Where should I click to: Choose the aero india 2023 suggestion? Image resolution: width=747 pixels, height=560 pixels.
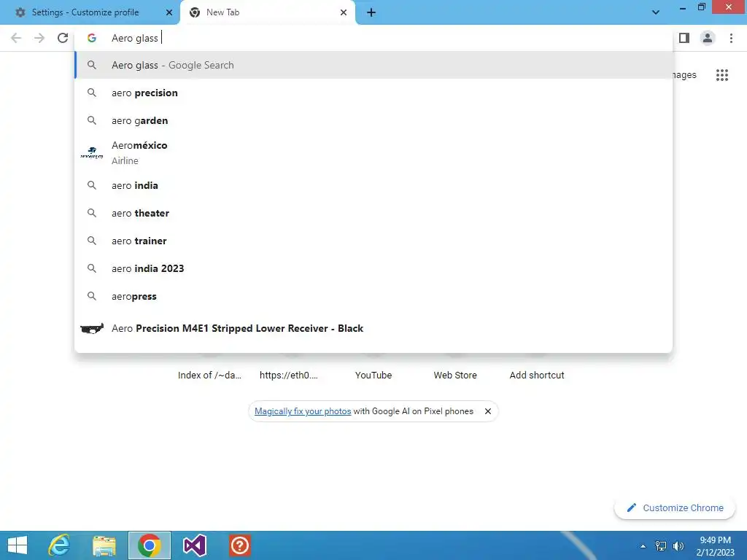pos(373,268)
